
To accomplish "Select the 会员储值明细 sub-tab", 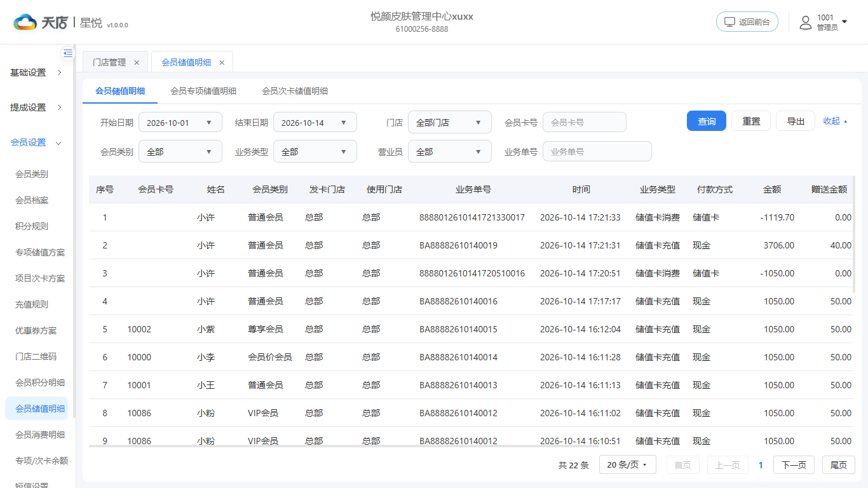I will pos(120,91).
